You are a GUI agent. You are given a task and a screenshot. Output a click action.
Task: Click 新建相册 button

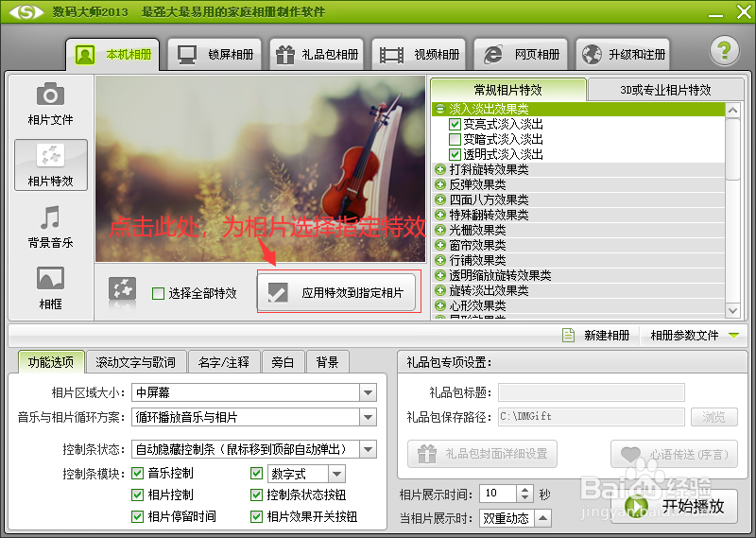tap(596, 335)
